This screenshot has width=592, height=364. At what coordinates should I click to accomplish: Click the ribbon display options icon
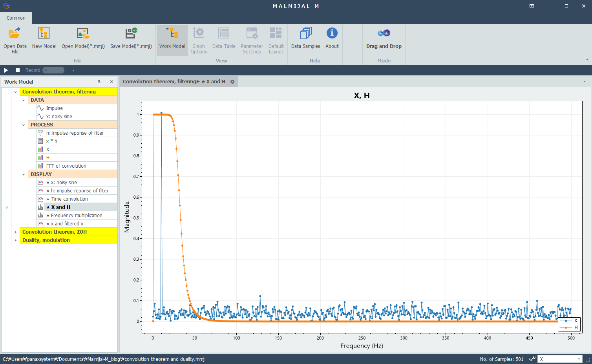pyautogui.click(x=532, y=6)
